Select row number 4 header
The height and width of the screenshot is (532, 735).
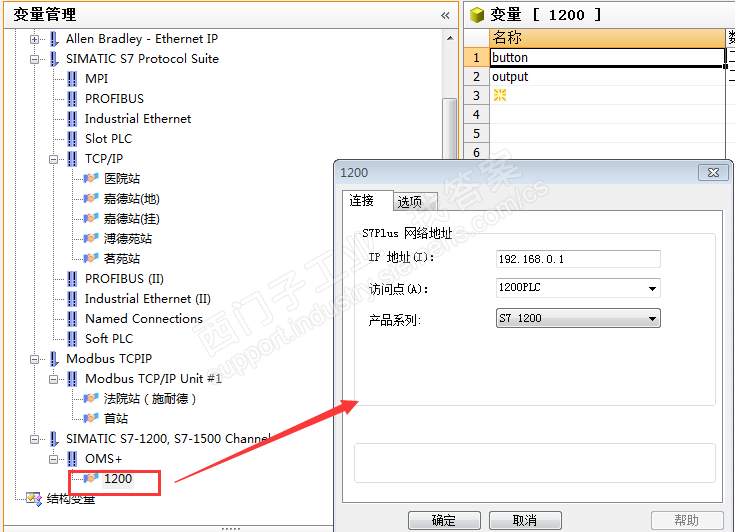476,114
